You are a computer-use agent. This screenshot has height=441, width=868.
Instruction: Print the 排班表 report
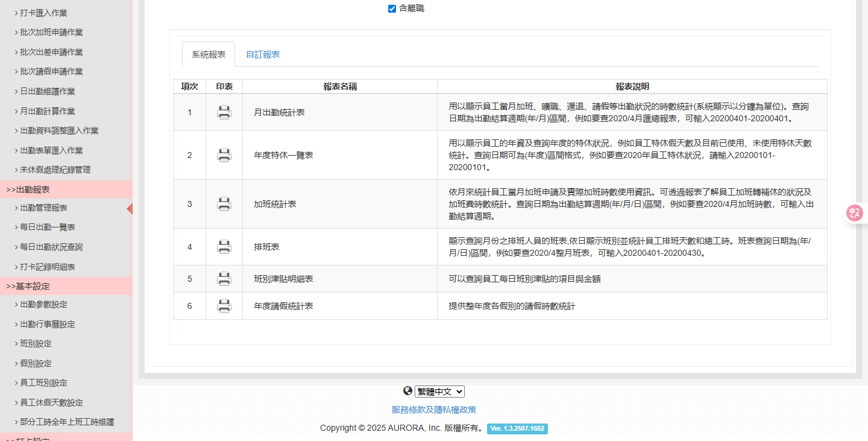point(224,247)
